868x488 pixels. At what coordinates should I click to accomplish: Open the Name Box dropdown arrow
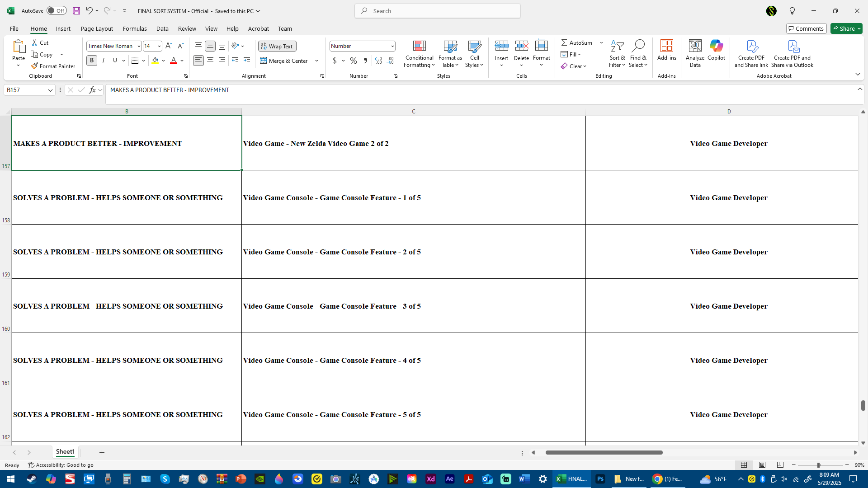pyautogui.click(x=50, y=90)
